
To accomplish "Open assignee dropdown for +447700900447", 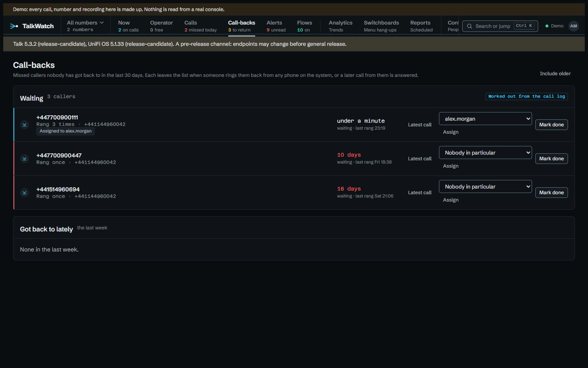I will coord(485,153).
